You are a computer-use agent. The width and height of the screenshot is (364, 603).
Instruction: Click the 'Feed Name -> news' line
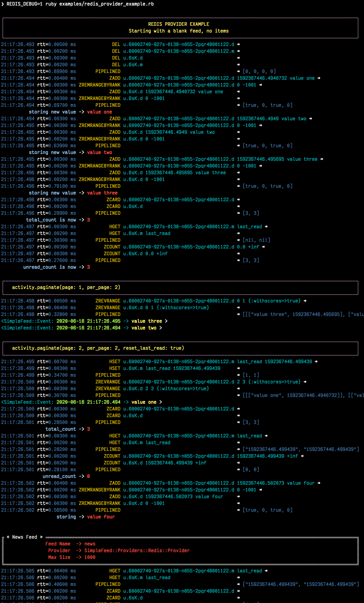click(x=71, y=544)
